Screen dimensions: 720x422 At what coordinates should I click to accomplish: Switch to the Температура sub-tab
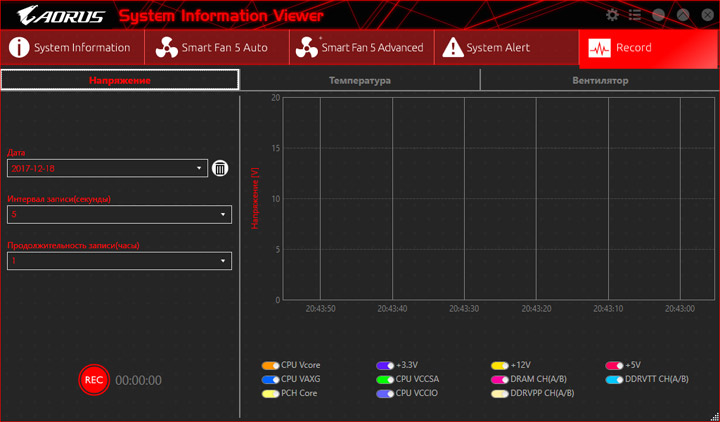point(360,80)
